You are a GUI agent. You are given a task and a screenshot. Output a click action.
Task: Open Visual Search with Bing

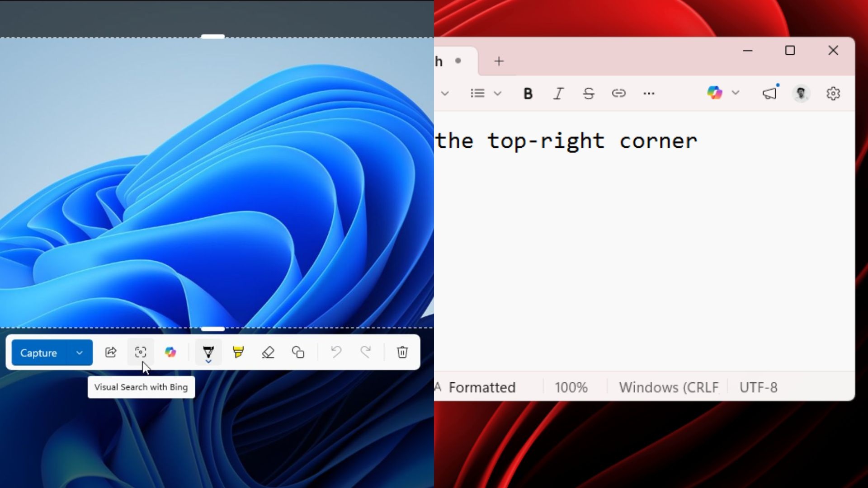pyautogui.click(x=140, y=352)
